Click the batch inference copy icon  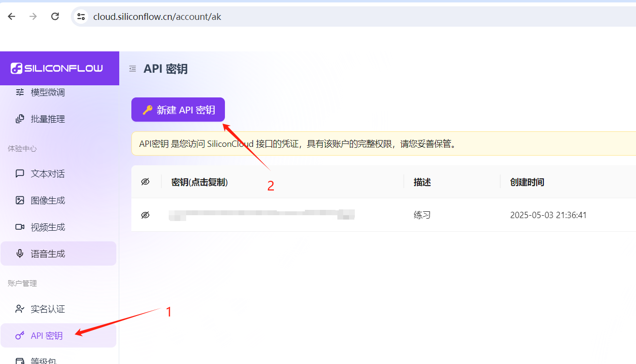(20, 119)
